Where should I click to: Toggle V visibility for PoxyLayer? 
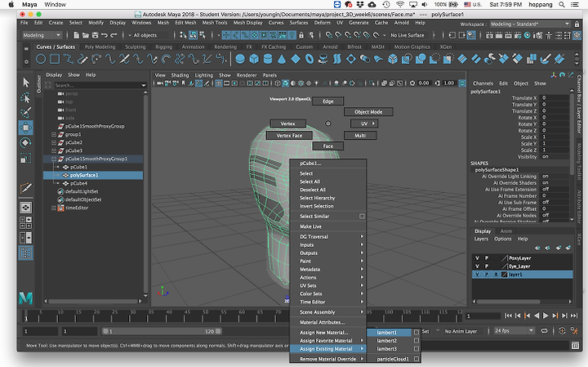(477, 258)
